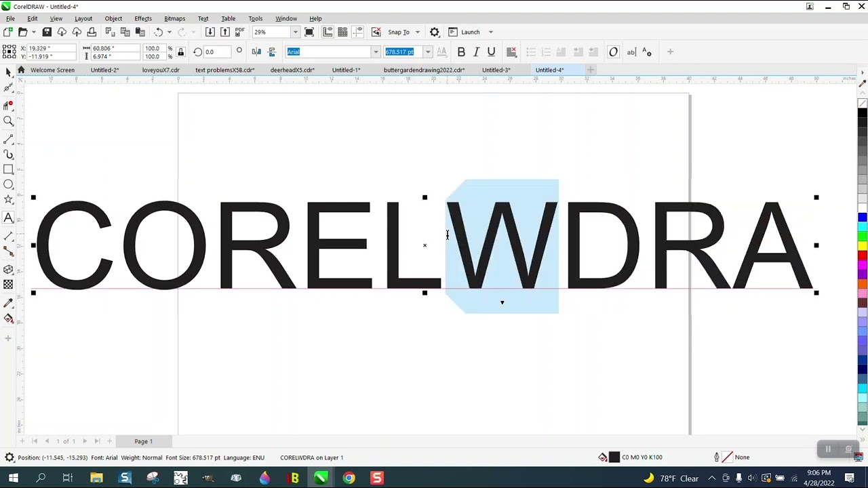Toggle interactive OpenType feature button

pos(613,52)
